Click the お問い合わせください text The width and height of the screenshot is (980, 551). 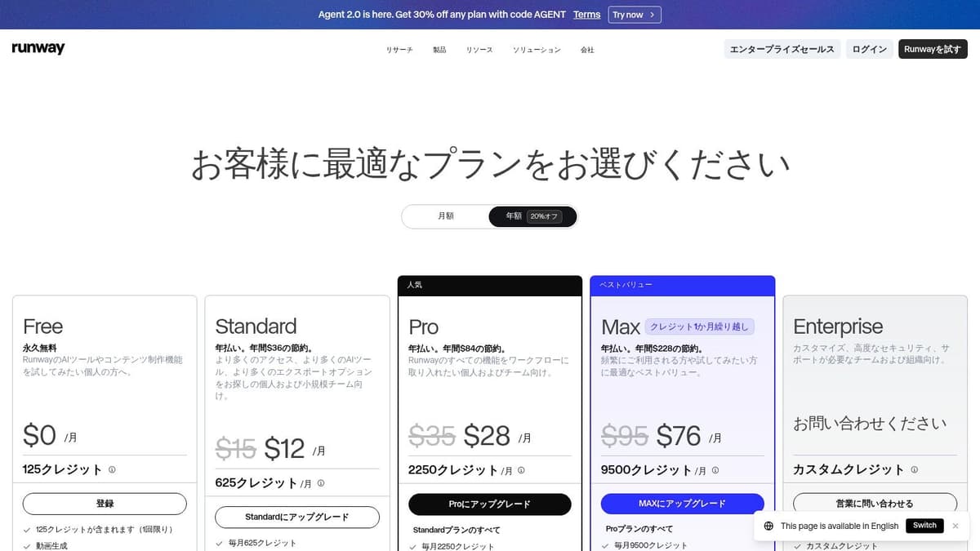pos(870,423)
